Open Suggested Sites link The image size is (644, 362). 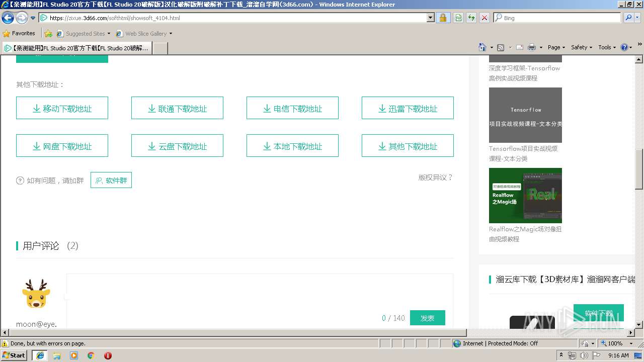83,34
